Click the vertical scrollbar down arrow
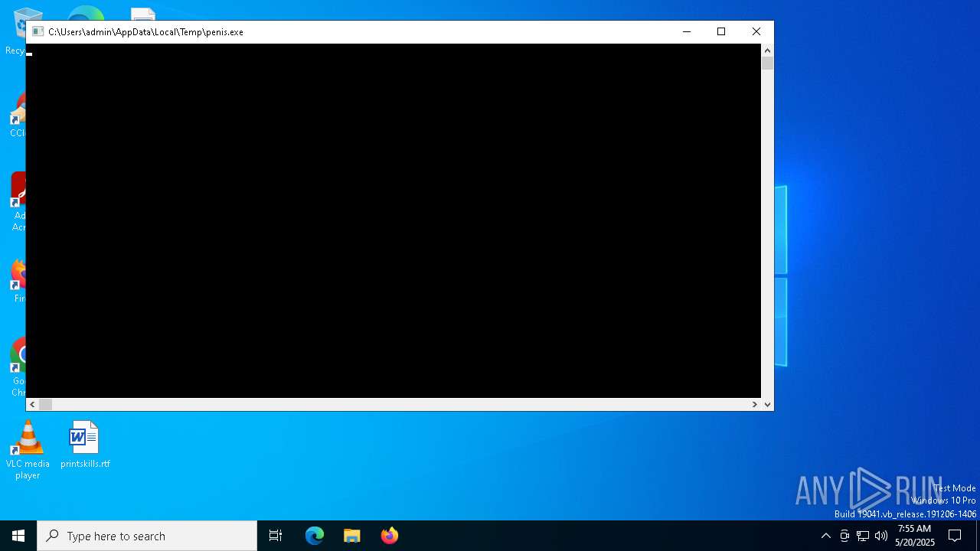The width and height of the screenshot is (980, 551). coord(767,404)
